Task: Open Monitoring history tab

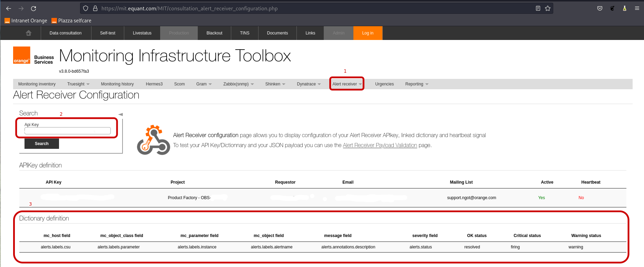Action: point(117,84)
